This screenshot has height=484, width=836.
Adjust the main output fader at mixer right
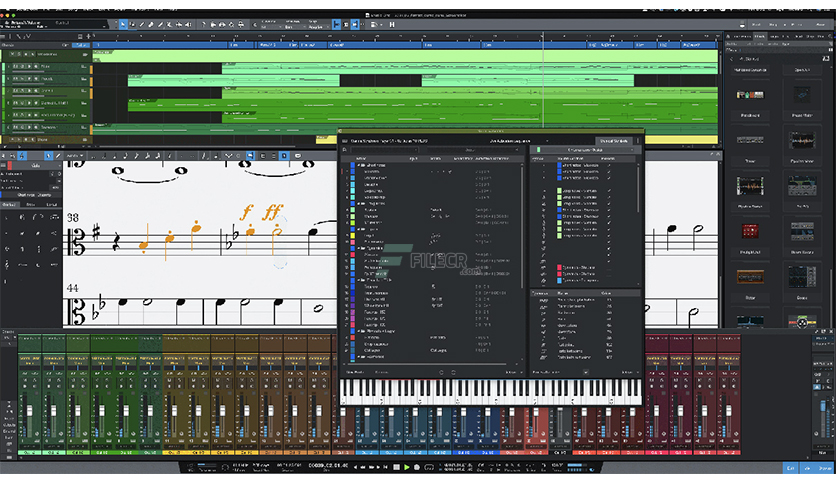coord(823,408)
